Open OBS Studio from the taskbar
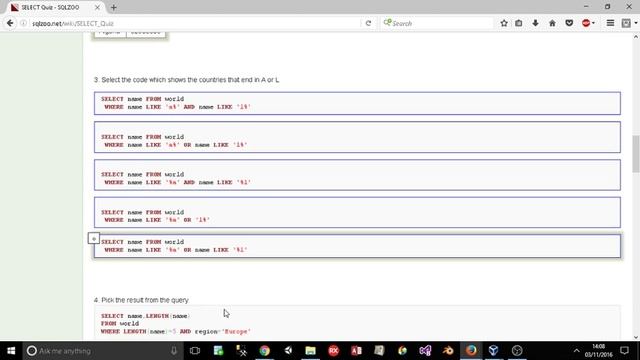Image resolution: width=640 pixels, height=360 pixels. (x=517, y=351)
